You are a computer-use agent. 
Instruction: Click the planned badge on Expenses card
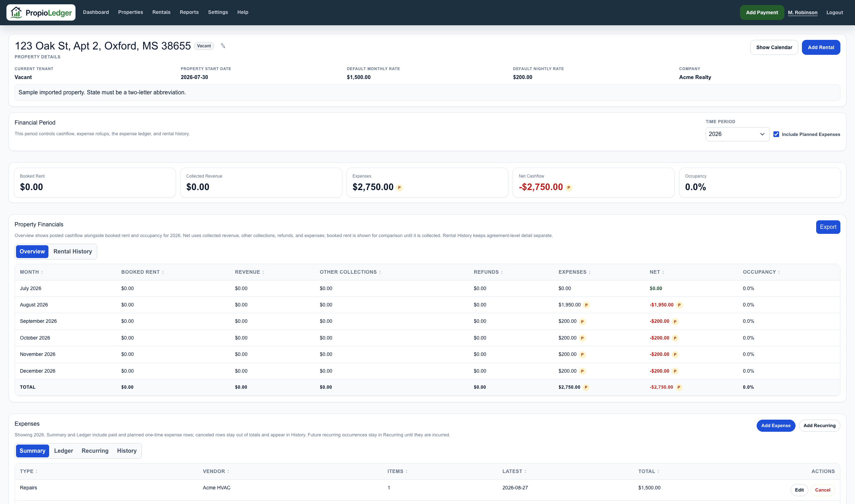tap(399, 188)
